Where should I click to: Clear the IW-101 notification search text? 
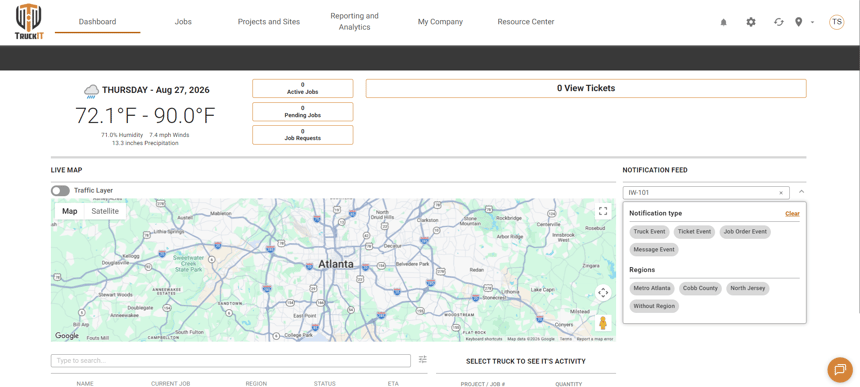pos(781,193)
